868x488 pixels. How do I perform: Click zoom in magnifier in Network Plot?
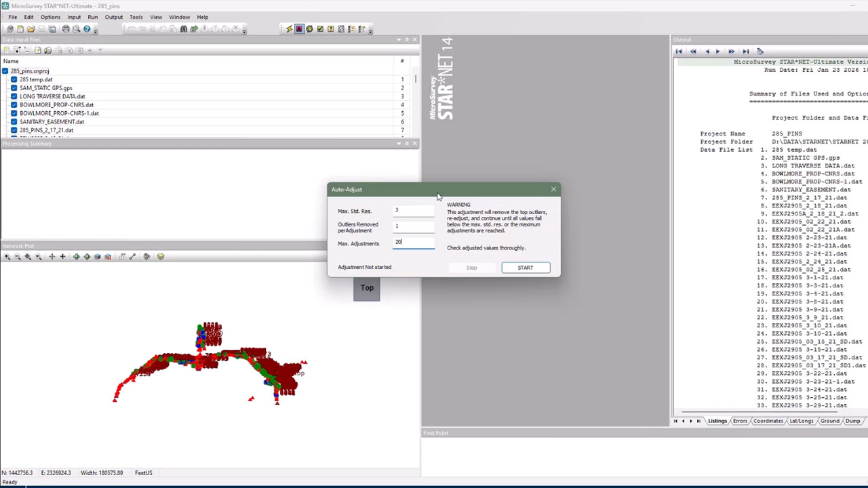[x=7, y=257]
